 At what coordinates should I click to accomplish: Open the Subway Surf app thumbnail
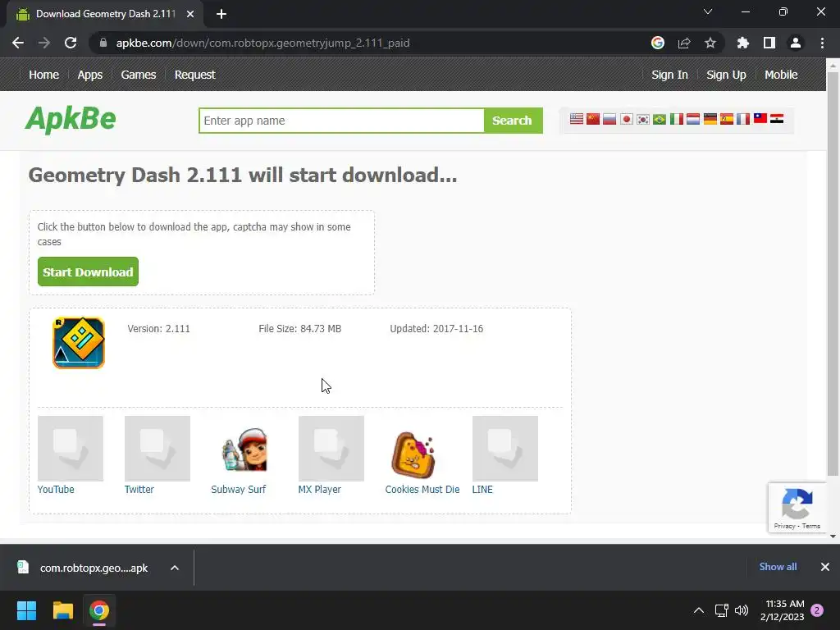244,449
